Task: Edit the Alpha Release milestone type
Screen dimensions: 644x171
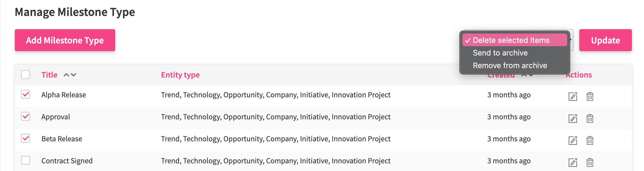Action: click(x=573, y=96)
